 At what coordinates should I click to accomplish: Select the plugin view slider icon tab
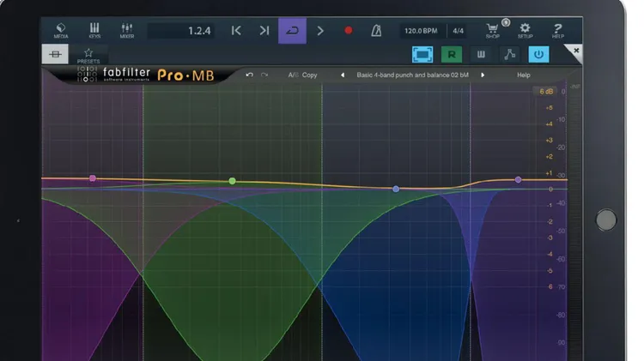(55, 54)
